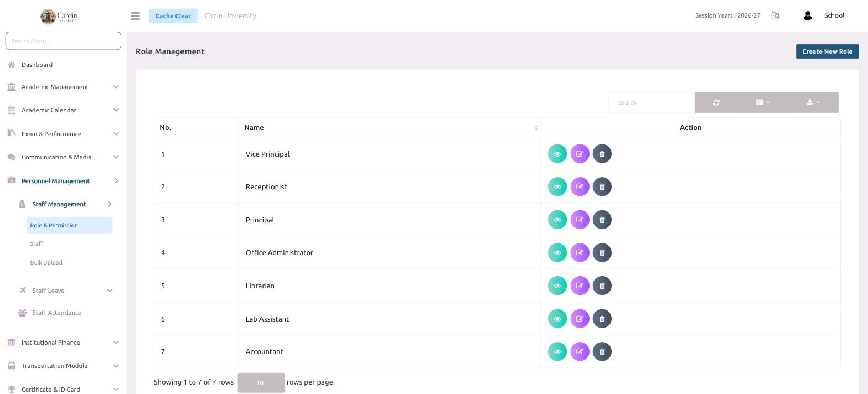Open Bulk Upload page
The width and height of the screenshot is (868, 394).
46,262
